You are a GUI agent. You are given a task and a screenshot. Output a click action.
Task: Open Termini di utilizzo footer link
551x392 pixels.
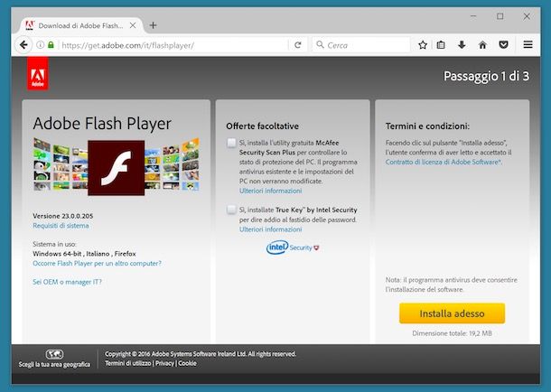(128, 363)
